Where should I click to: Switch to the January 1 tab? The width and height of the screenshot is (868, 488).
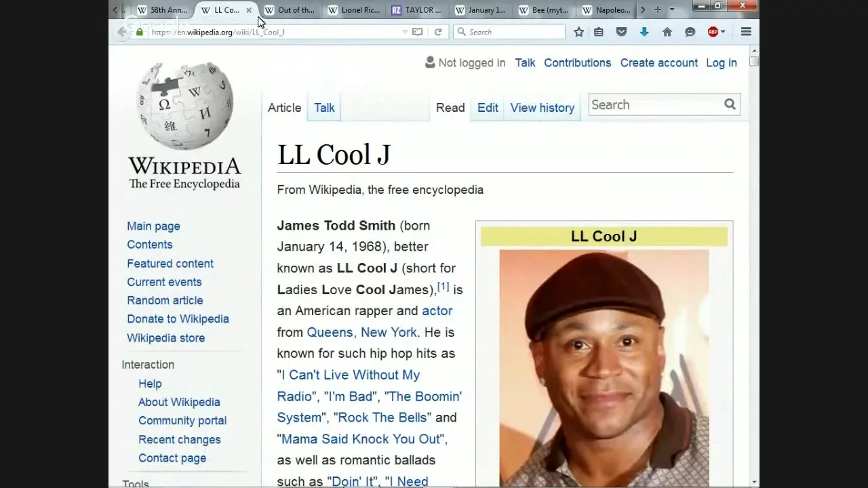coord(481,10)
